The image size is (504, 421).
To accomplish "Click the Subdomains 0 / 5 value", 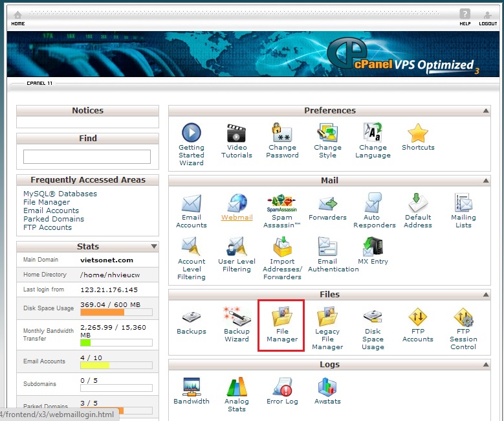I will tap(89, 380).
